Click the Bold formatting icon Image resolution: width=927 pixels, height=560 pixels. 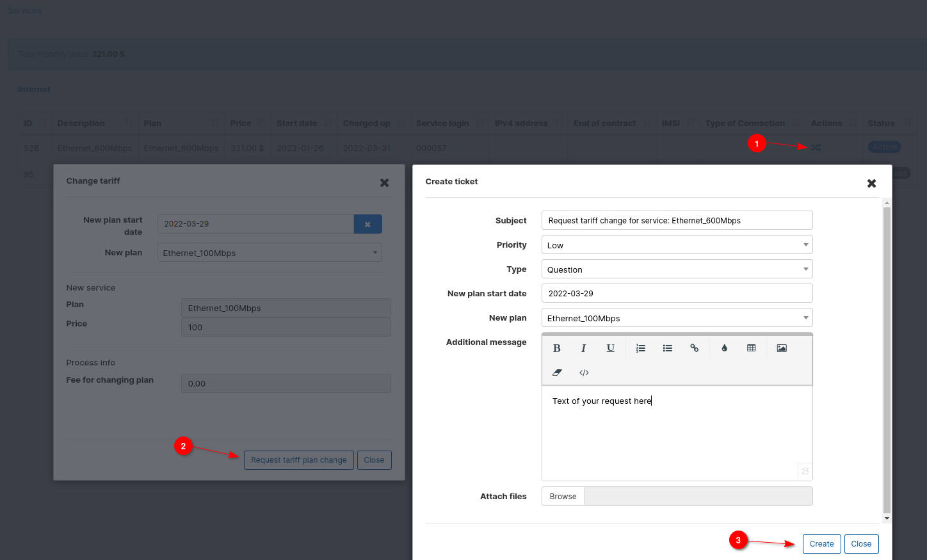[x=556, y=348]
